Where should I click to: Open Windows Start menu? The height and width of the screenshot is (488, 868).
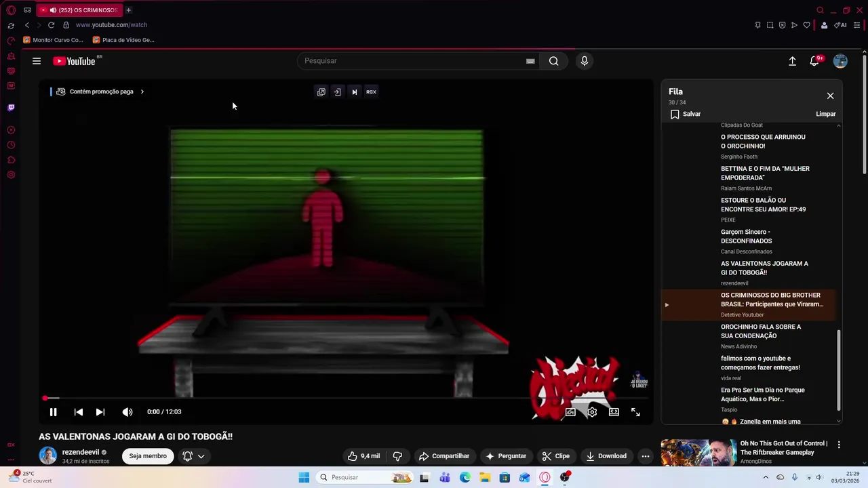(304, 477)
